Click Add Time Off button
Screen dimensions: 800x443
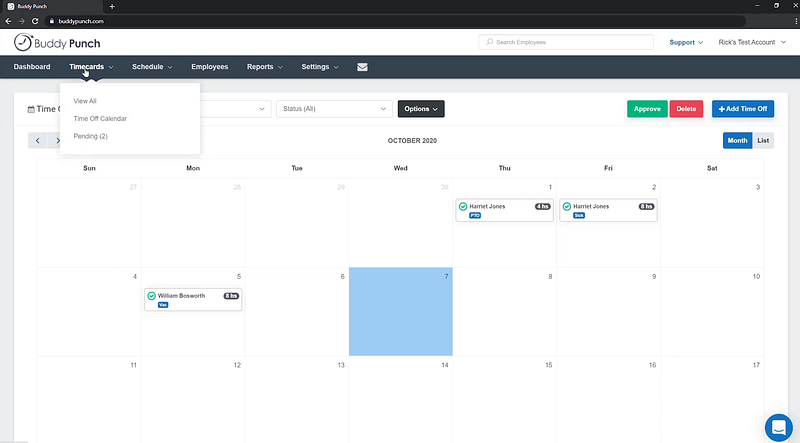pyautogui.click(x=743, y=109)
